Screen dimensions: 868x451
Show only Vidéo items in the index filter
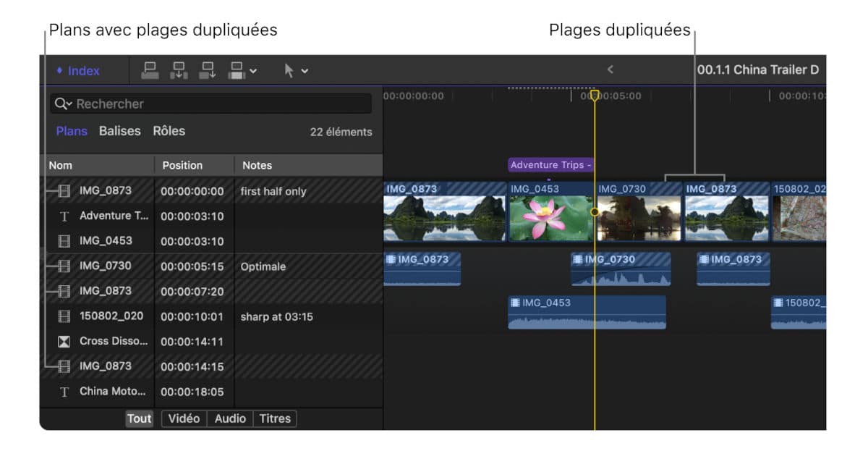click(x=184, y=418)
